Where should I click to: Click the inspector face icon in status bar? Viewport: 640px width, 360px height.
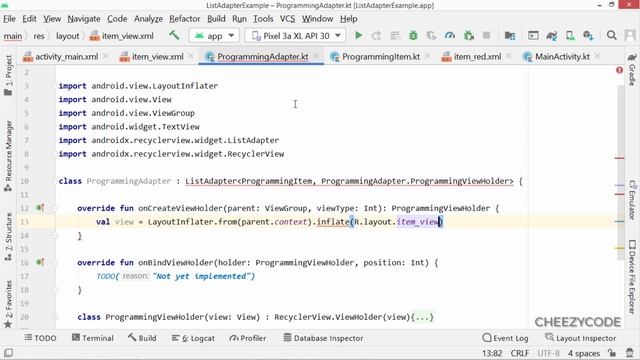pyautogui.click(x=629, y=353)
